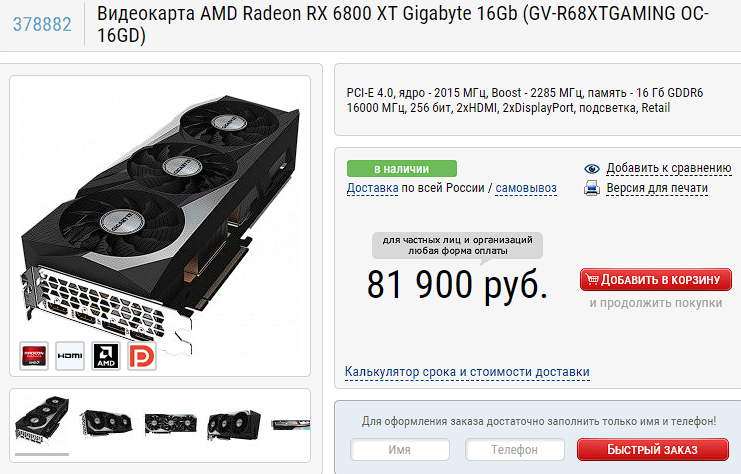Open the самовывоз pickup link
Viewport: 741px width, 474px height.
pos(526,188)
